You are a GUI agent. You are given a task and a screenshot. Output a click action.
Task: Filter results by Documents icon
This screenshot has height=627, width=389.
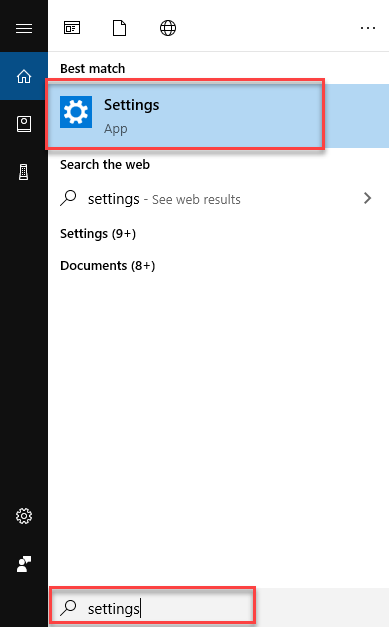coord(120,28)
